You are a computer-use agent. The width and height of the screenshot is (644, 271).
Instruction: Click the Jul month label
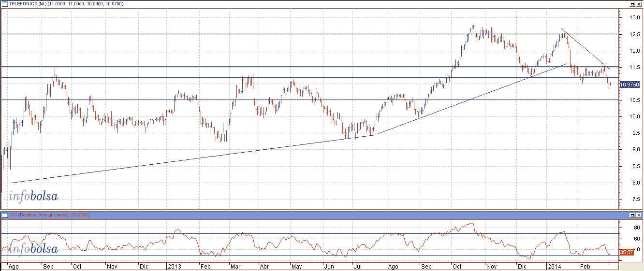click(x=358, y=266)
